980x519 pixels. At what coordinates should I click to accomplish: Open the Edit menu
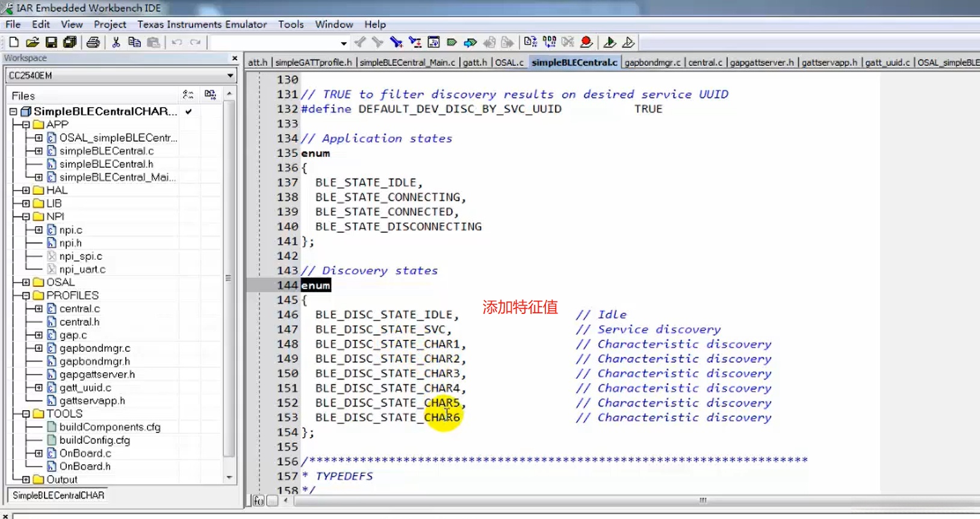41,25
